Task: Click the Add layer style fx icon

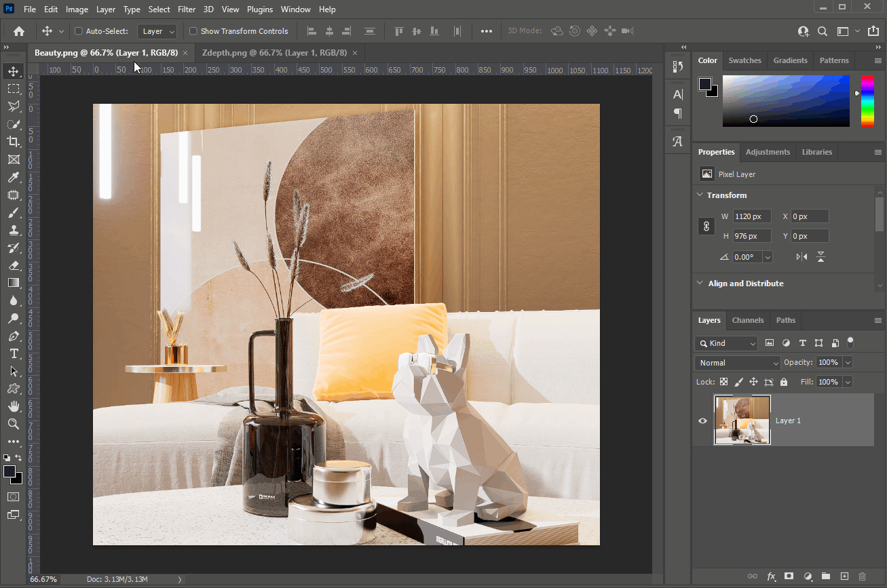Action: (771, 576)
